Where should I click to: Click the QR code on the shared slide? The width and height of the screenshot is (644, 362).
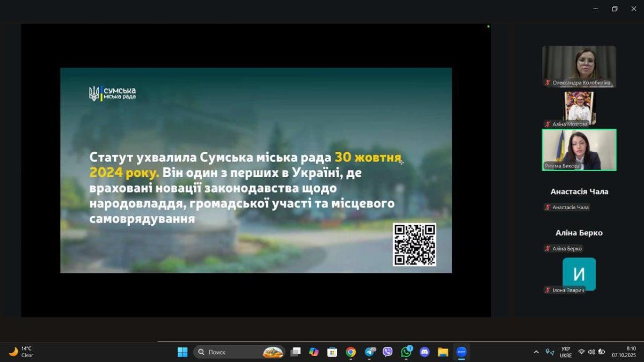tap(414, 245)
